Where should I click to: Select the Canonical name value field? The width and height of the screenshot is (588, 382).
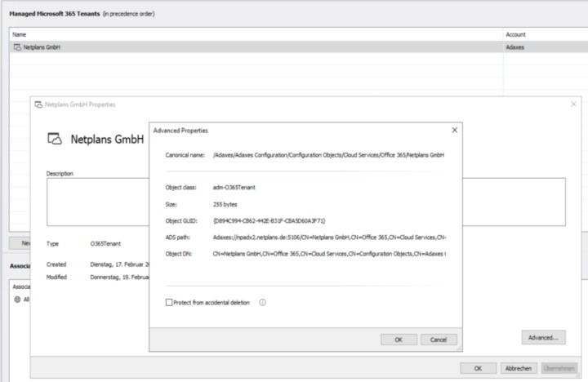[327, 154]
